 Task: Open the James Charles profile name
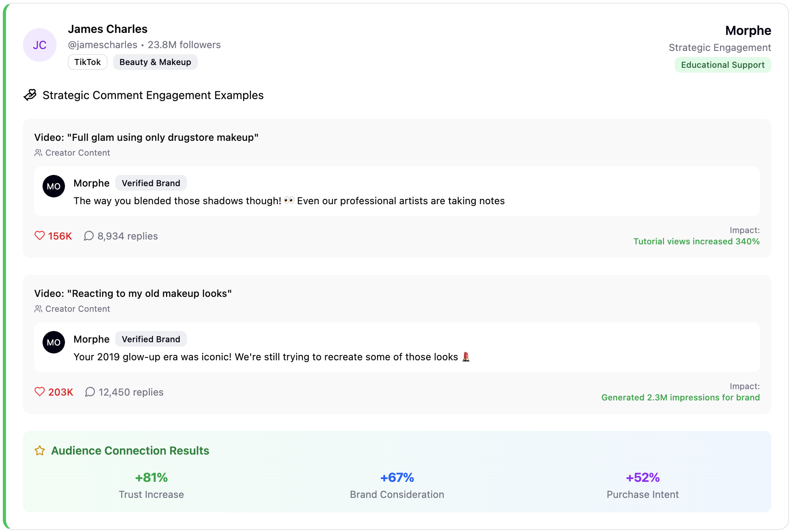pos(107,29)
